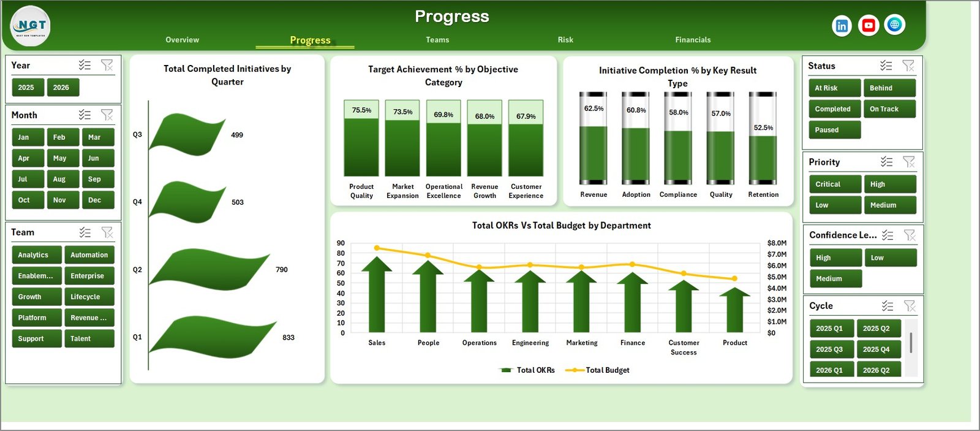This screenshot has height=431, width=980.
Task: Click the Revenue cylinder bar 62.5%
Action: pos(594,138)
